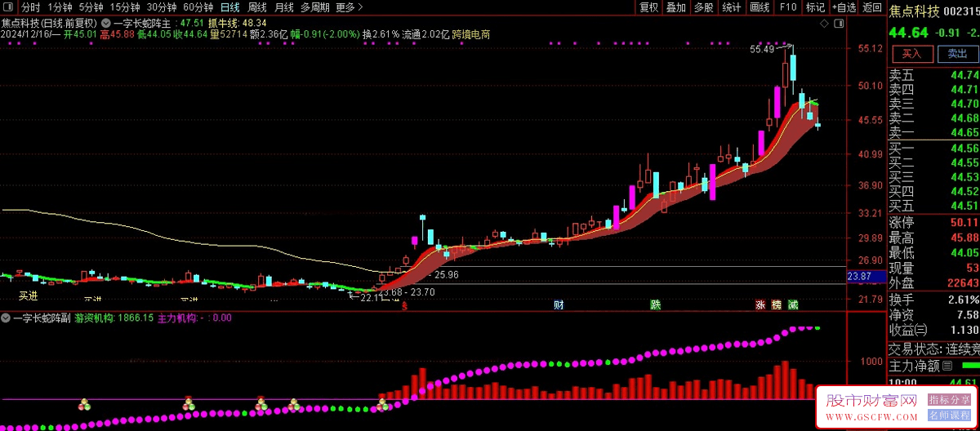Click the 跌 event marker
This screenshot has width=980, height=431.
pos(655,305)
